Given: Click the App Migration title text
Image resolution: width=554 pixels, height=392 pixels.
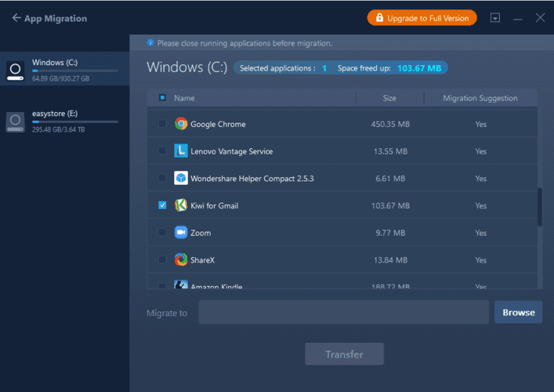Looking at the screenshot, I should point(56,18).
